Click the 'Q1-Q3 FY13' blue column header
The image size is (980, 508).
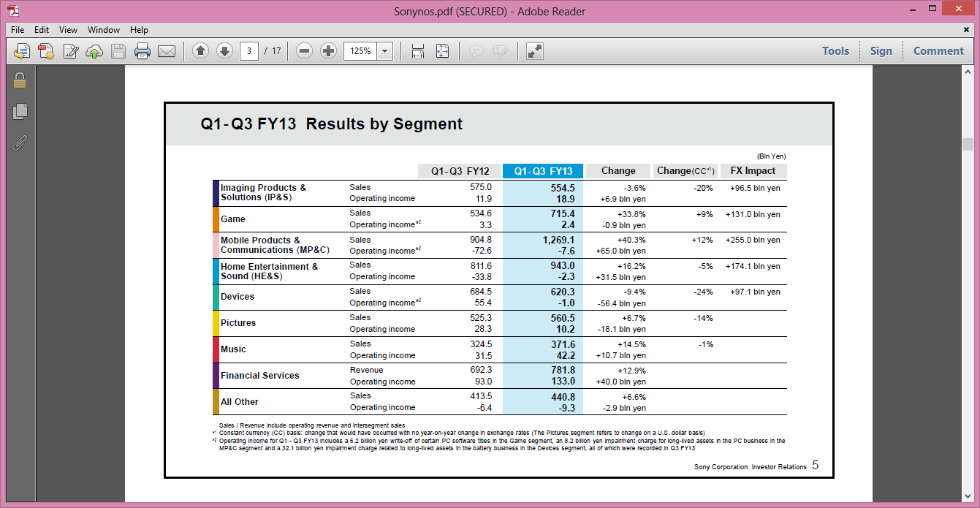(543, 171)
